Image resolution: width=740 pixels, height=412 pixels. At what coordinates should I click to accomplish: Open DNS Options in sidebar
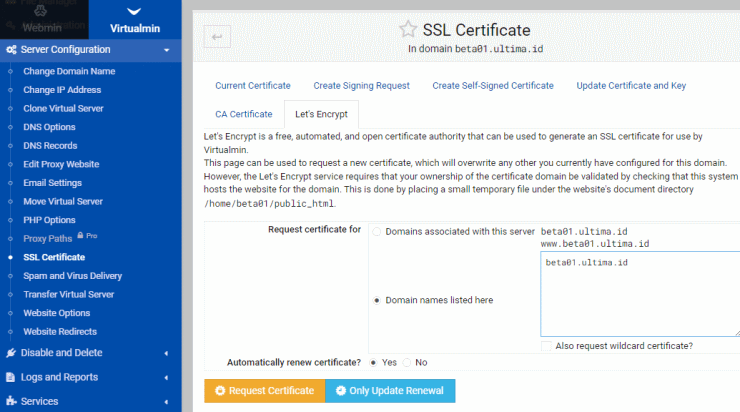tap(50, 127)
